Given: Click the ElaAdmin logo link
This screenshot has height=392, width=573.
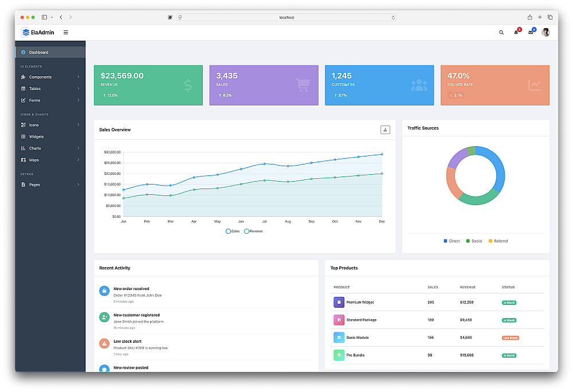Looking at the screenshot, I should click(x=38, y=33).
